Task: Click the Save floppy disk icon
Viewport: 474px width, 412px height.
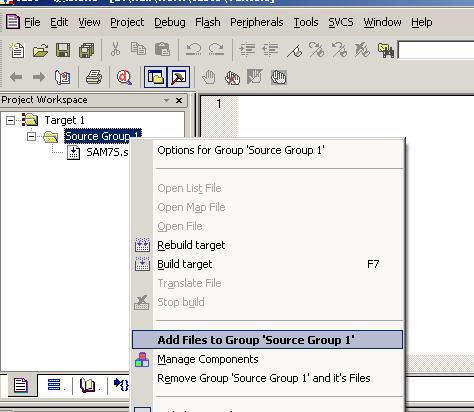Action: (63, 50)
